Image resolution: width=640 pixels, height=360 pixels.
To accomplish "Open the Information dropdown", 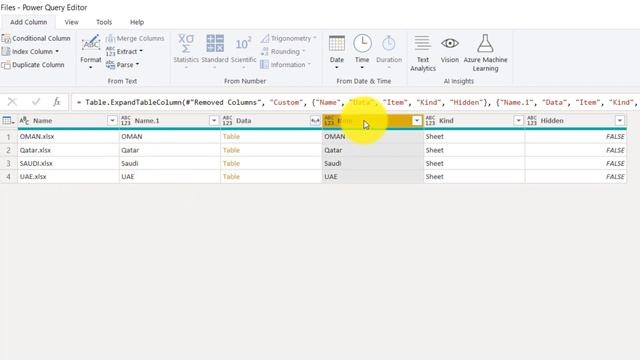I will click(x=286, y=65).
